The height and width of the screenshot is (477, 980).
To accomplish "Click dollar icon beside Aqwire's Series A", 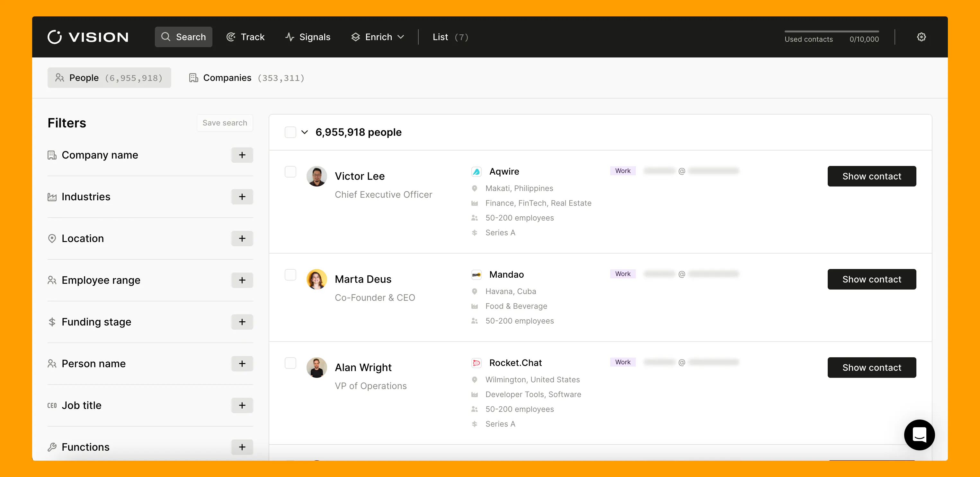I will point(474,233).
